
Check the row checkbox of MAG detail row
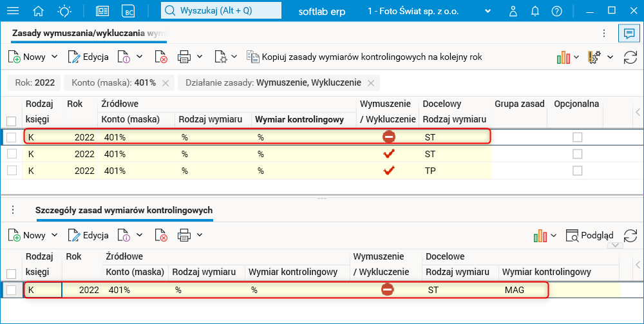pyautogui.click(x=12, y=290)
